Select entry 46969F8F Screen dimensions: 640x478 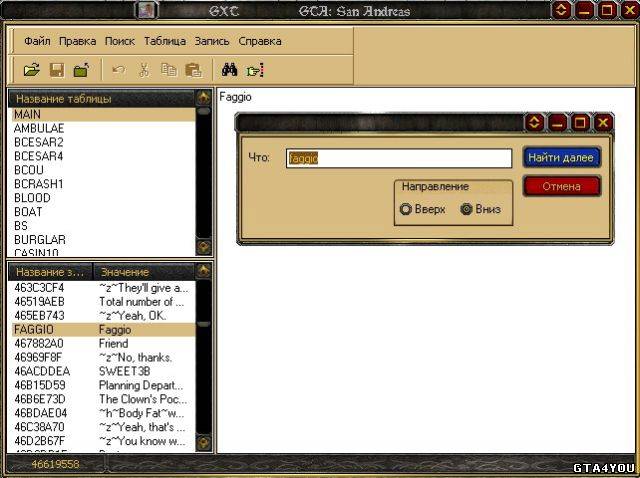point(104,357)
